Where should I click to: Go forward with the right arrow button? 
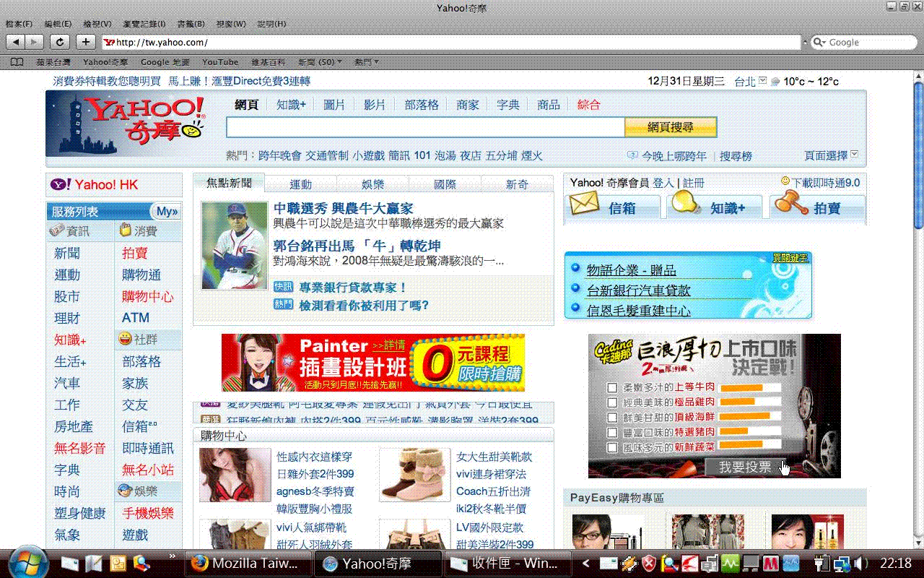(x=35, y=42)
